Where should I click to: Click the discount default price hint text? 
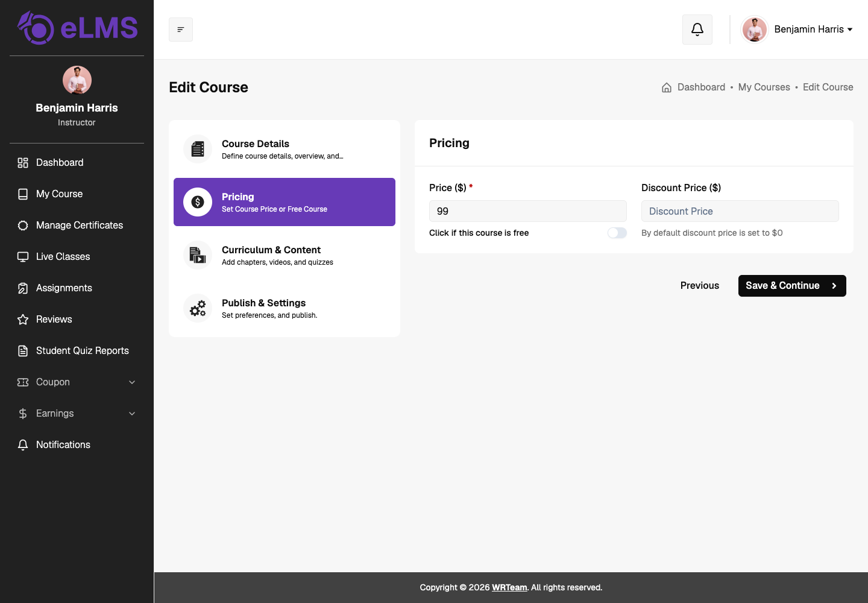point(712,233)
